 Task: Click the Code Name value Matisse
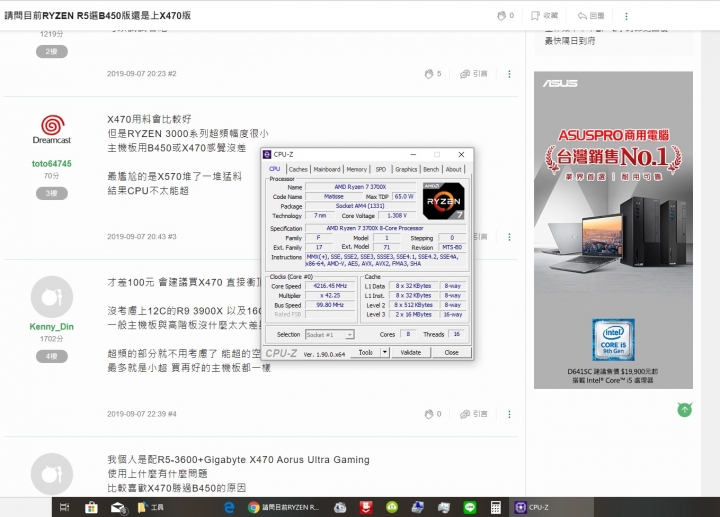coord(334,197)
